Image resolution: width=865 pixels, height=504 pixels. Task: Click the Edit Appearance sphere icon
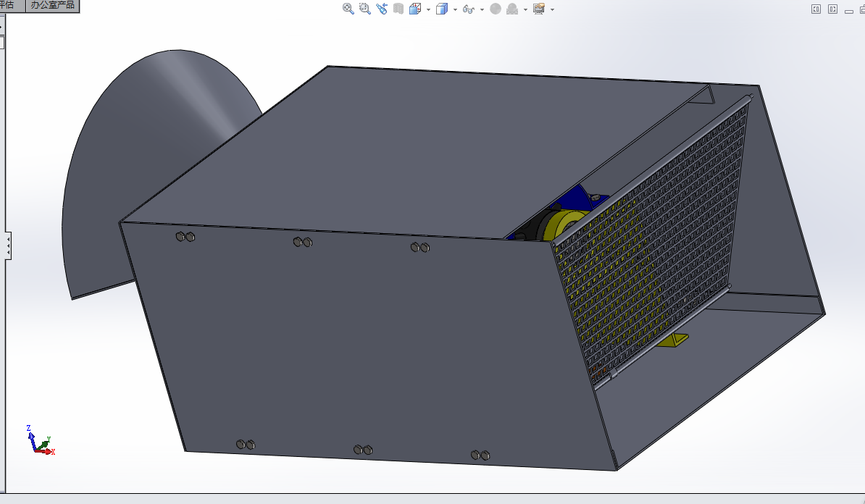pos(496,9)
